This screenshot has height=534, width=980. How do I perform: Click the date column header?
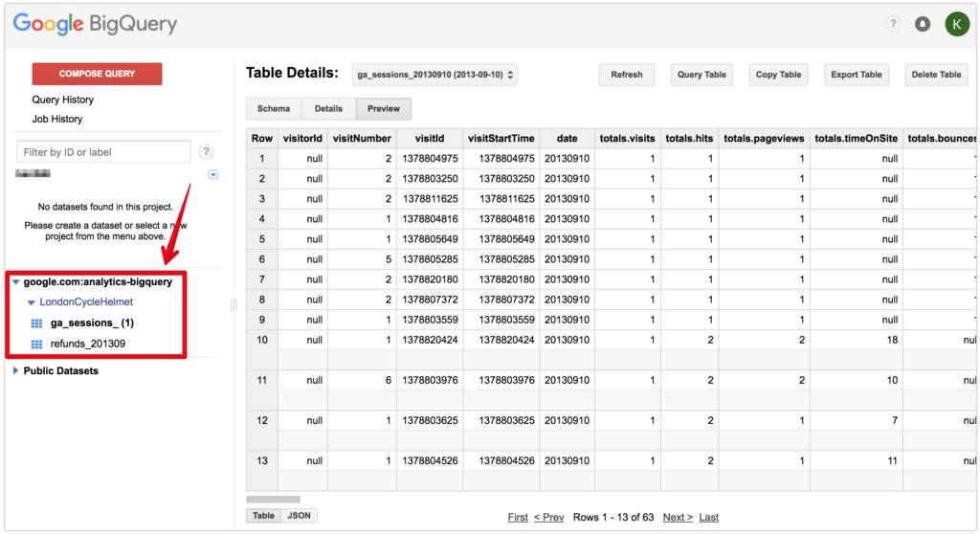click(x=567, y=138)
